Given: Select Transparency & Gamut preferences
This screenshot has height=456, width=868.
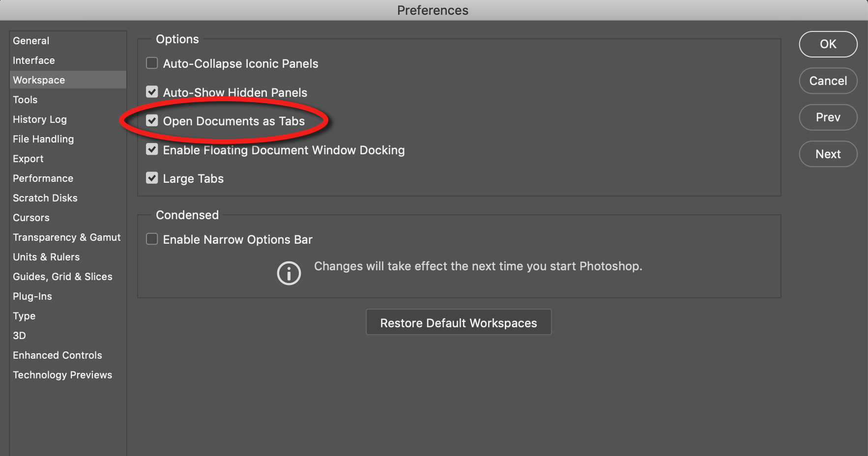Looking at the screenshot, I should point(66,237).
